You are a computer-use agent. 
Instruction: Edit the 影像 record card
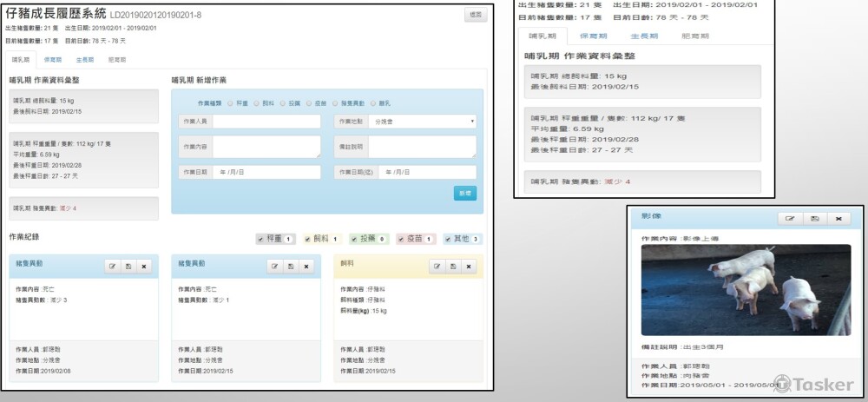pyautogui.click(x=790, y=219)
